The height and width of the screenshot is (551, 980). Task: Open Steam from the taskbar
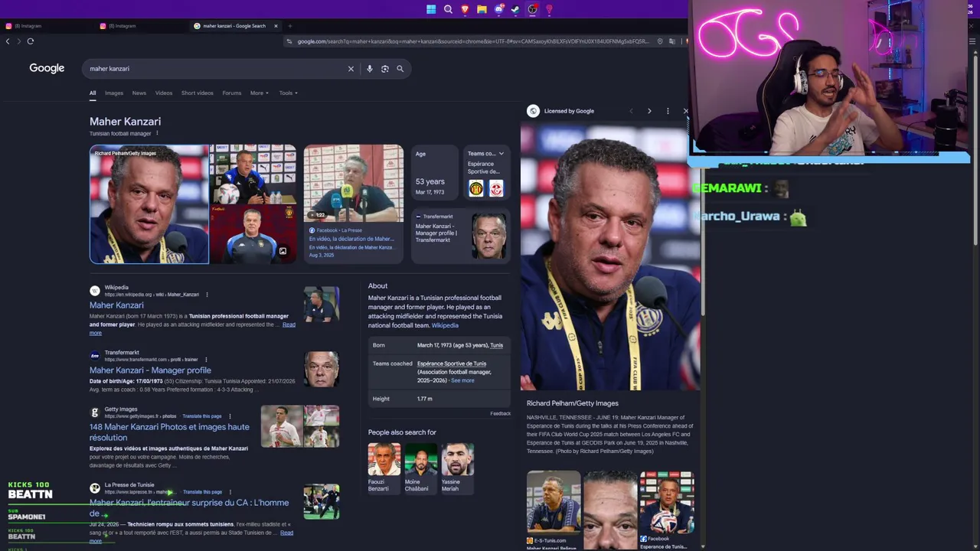coord(515,9)
